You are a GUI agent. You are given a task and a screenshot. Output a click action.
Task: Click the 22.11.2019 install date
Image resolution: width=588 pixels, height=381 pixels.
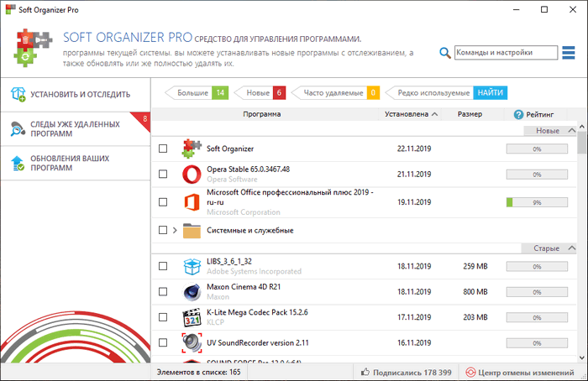414,149
